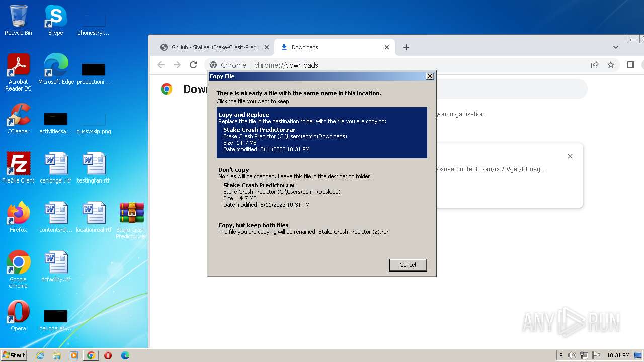This screenshot has height=362, width=644.
Task: Click the 10:31 PM taskbar clock
Action: point(618,355)
